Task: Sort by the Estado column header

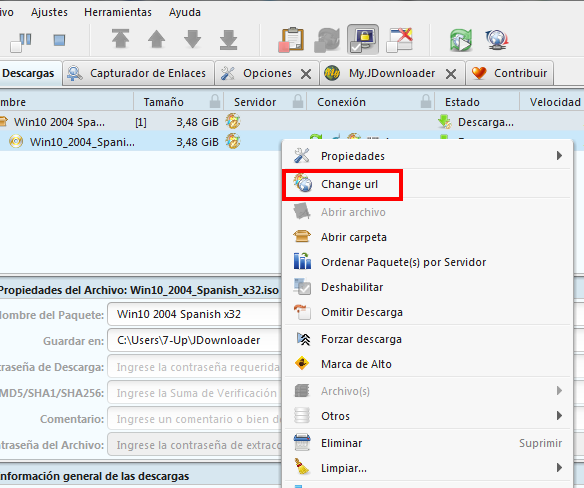Action: 462,102
